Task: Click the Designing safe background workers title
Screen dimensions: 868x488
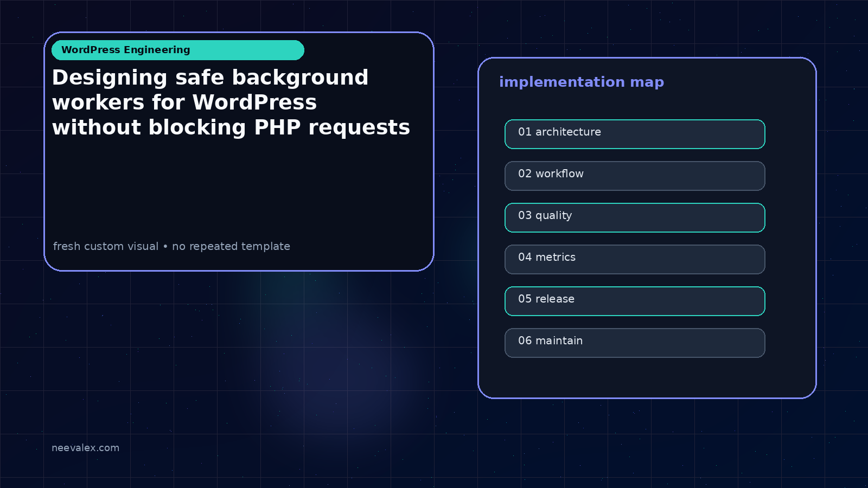Action: pyautogui.click(x=231, y=102)
